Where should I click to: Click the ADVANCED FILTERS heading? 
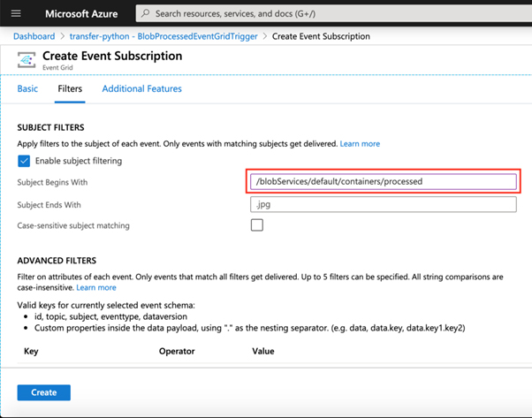click(57, 261)
